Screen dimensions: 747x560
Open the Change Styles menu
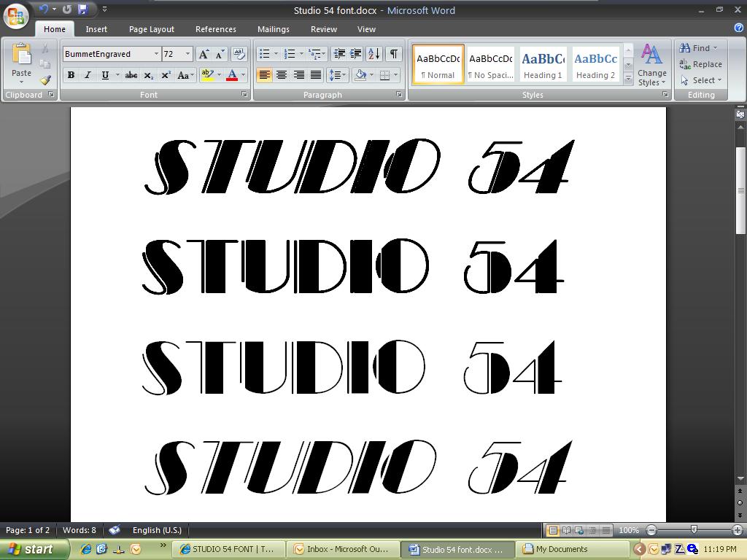click(651, 65)
